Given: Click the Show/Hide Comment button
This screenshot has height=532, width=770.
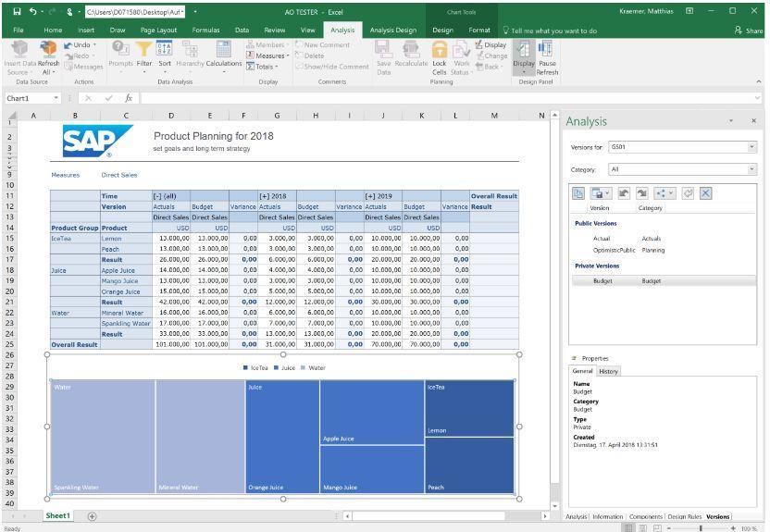Looking at the screenshot, I should [332, 67].
